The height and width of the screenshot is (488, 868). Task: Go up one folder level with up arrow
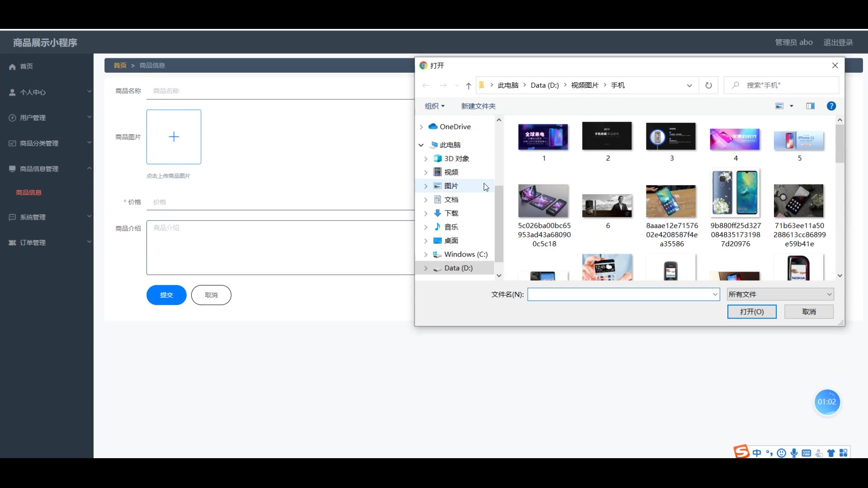pos(468,85)
